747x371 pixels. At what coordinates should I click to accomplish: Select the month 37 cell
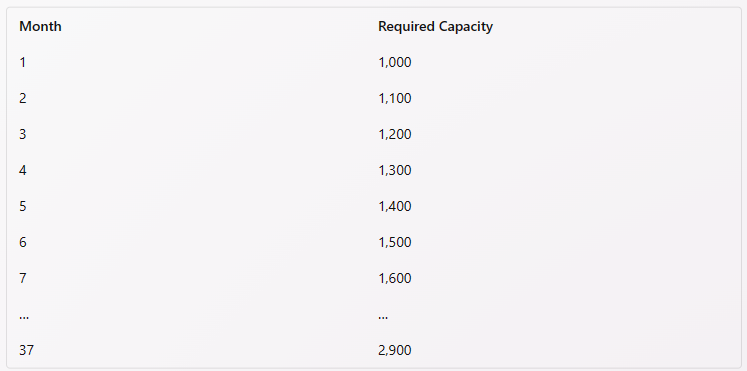[x=26, y=350]
